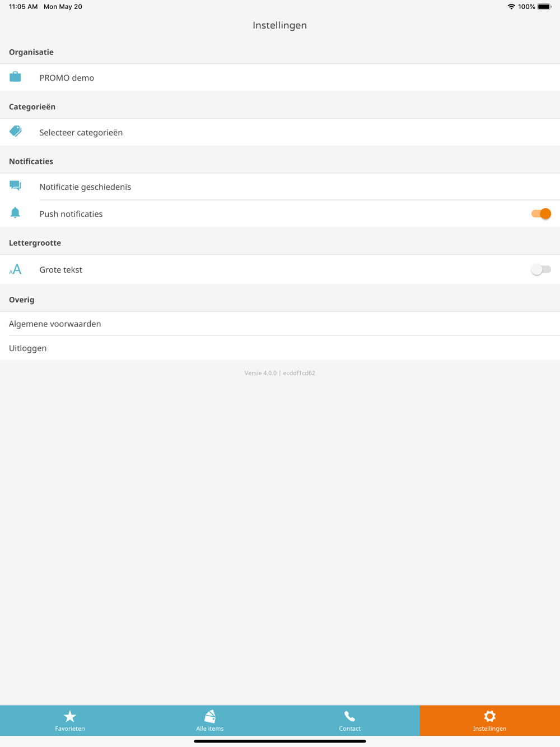
Task: Click the chat bubbles notification history icon
Action: (x=15, y=186)
